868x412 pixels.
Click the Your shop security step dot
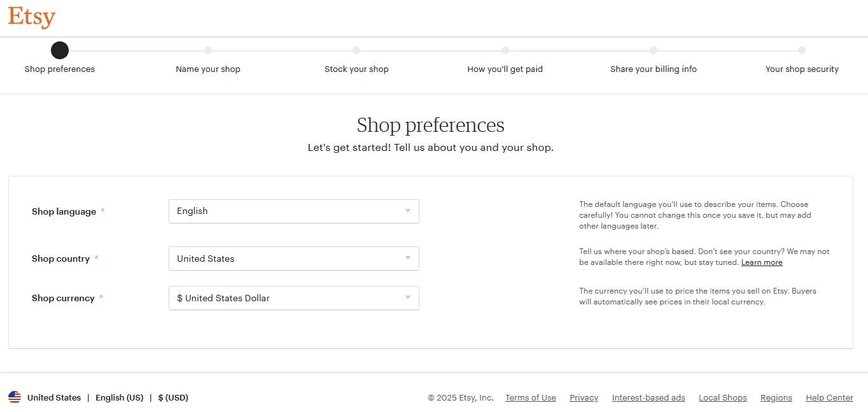coord(802,50)
